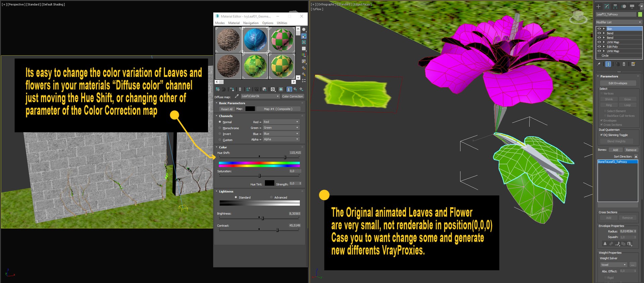This screenshot has height=283, width=644.
Task: Click Material ID Channel icon
Action: (273, 89)
